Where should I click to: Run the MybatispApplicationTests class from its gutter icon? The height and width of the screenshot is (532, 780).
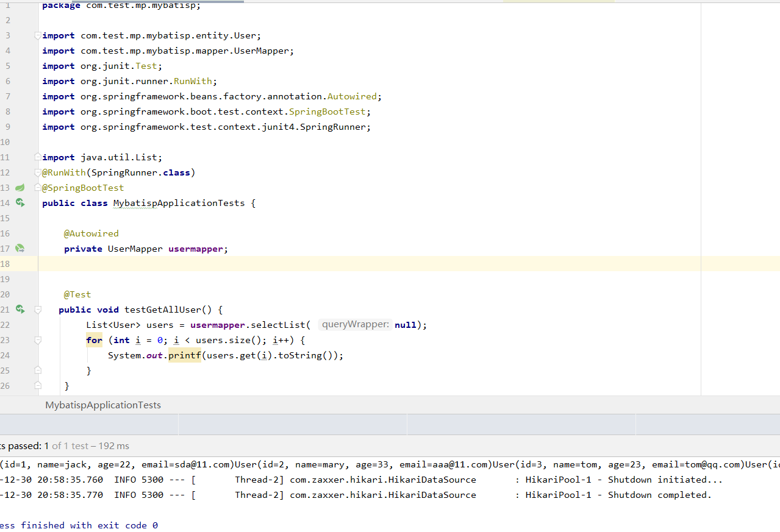coord(20,203)
